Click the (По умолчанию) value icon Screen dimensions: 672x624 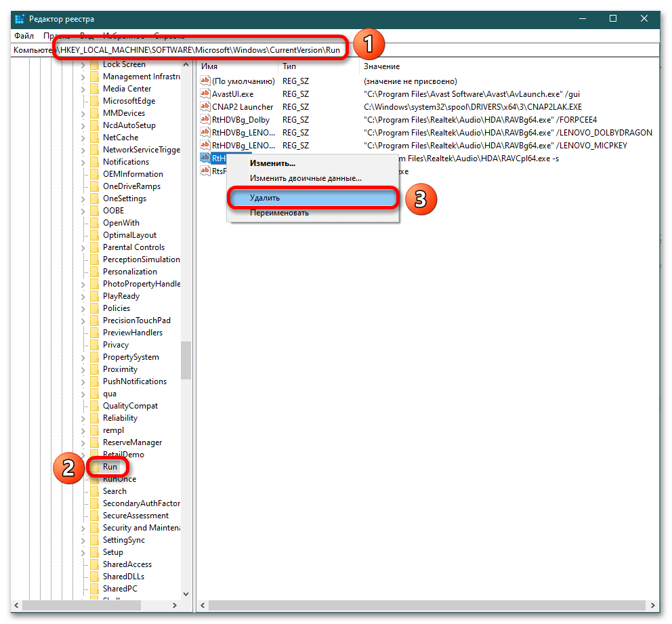(205, 81)
